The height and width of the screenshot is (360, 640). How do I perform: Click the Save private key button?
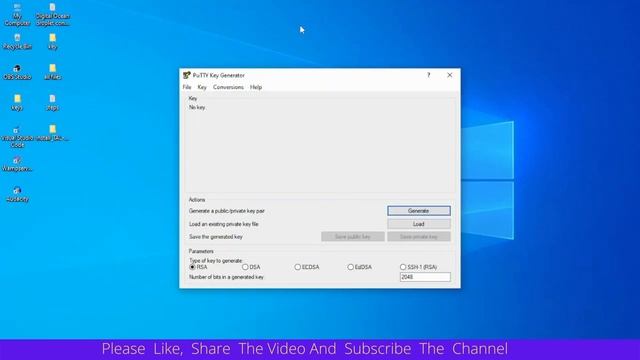coord(419,237)
